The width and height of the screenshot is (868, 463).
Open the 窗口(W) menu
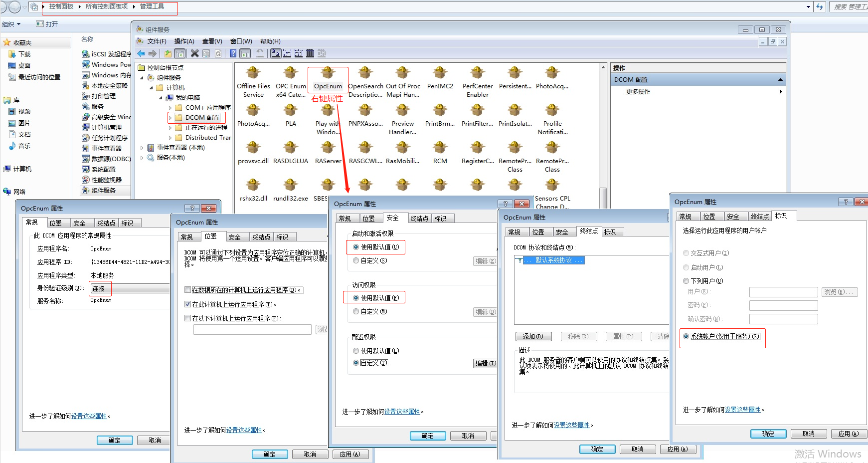(241, 41)
